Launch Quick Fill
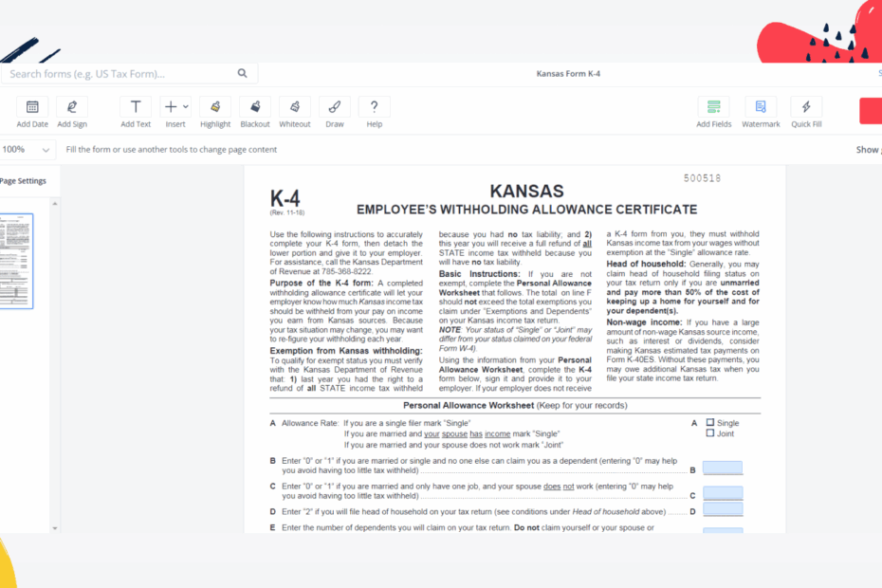882x588 pixels. click(805, 111)
